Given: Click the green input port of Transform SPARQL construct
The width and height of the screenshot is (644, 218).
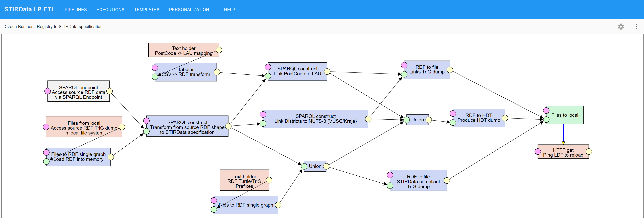Looking at the screenshot, I should 147,131.
